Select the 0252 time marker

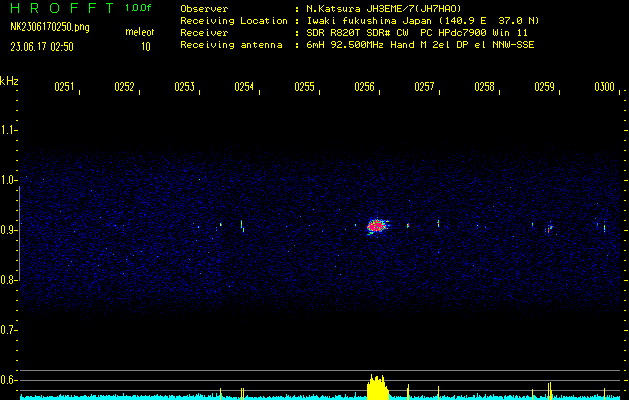124,88
